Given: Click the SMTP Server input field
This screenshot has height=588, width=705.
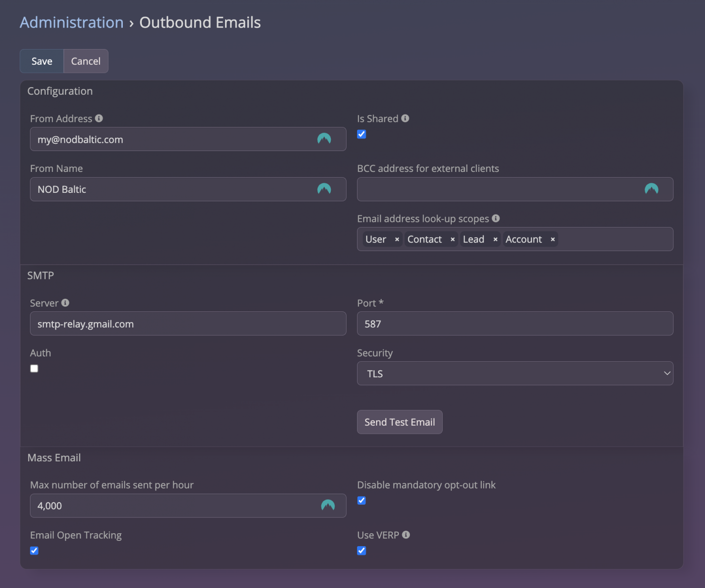Looking at the screenshot, I should 188,324.
